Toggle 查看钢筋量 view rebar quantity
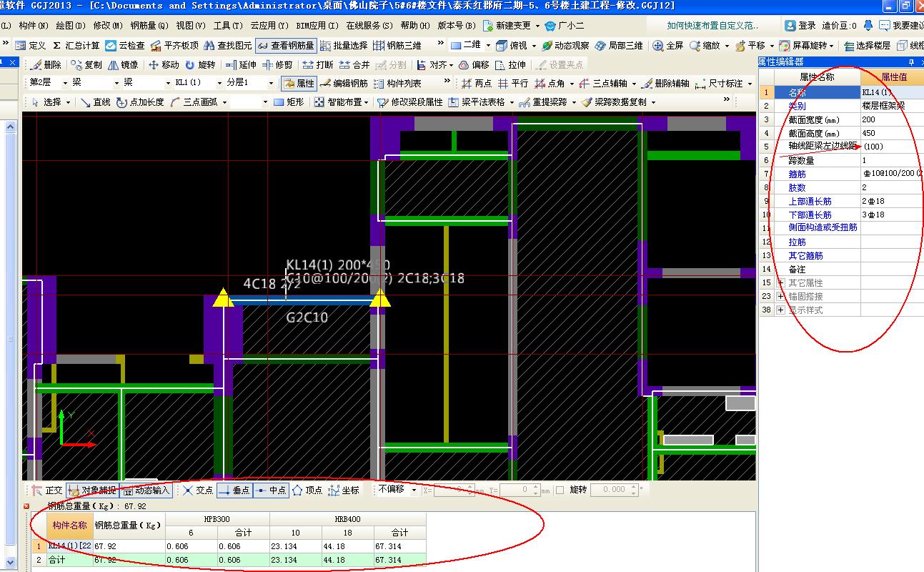Viewport: 924px width, 572px height. click(286, 45)
